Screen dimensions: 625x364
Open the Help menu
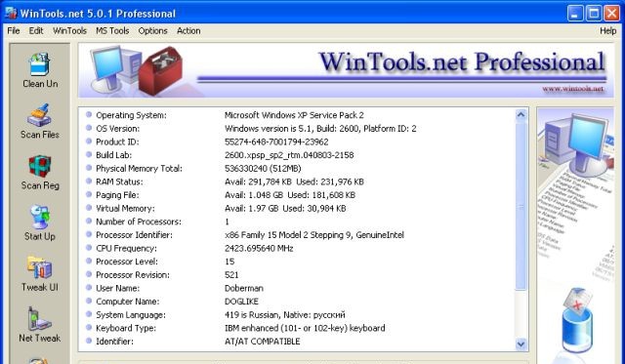(607, 30)
